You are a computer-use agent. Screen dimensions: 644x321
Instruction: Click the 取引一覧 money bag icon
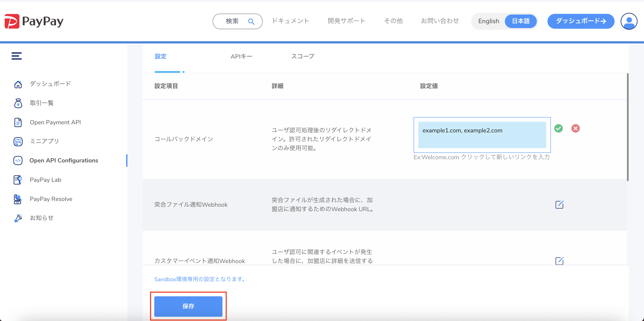[x=18, y=103]
